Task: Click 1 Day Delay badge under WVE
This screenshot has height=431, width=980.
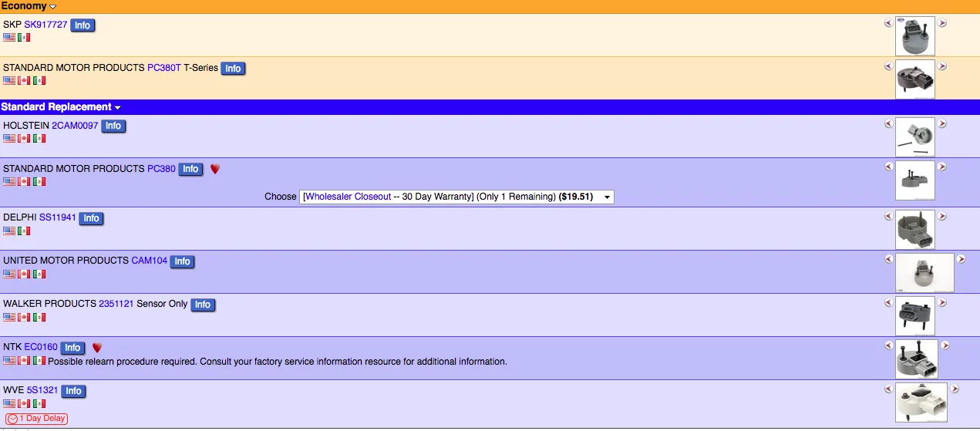Action: pos(36,419)
